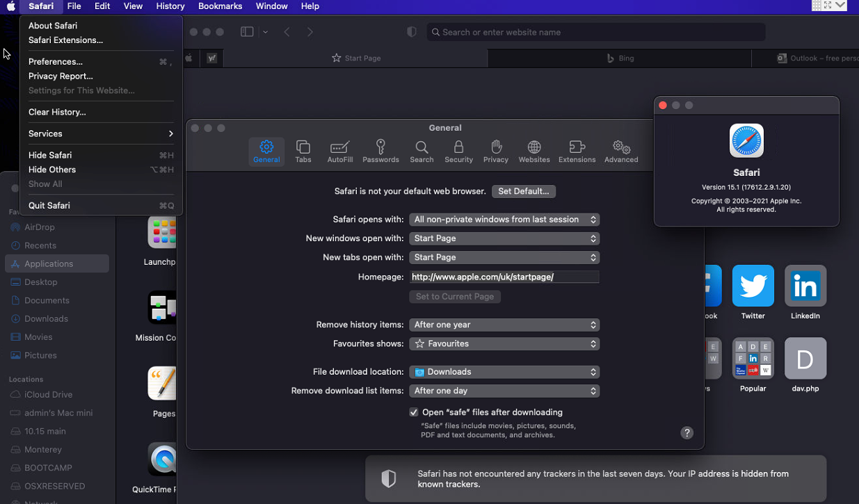Switch to Security preferences

click(x=458, y=151)
